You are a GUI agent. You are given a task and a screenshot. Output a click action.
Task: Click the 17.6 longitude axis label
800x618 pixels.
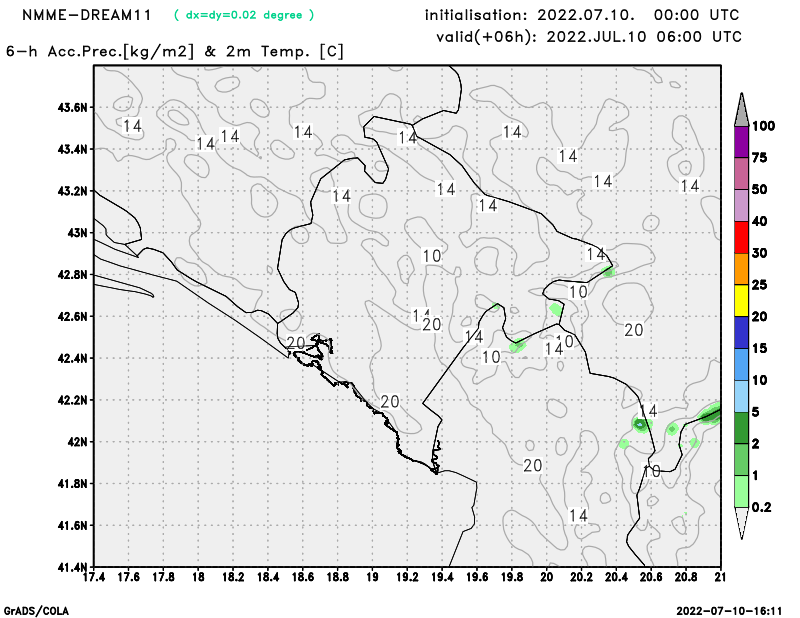(129, 578)
